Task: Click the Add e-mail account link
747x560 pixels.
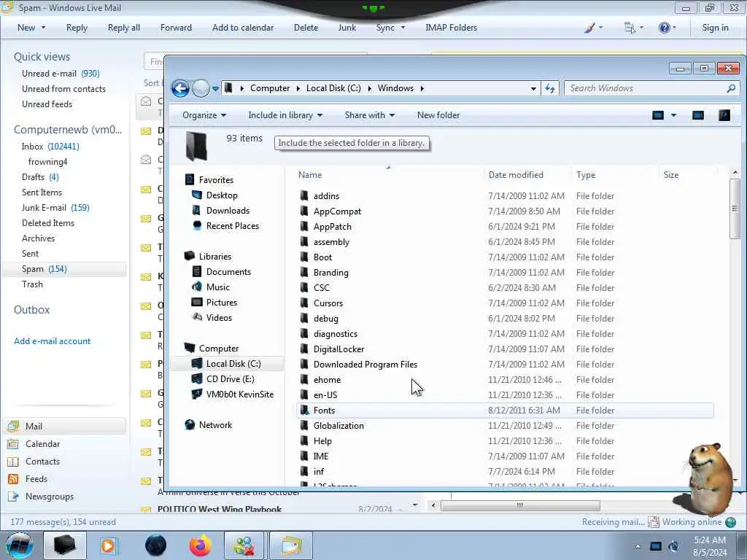Action: (52, 341)
